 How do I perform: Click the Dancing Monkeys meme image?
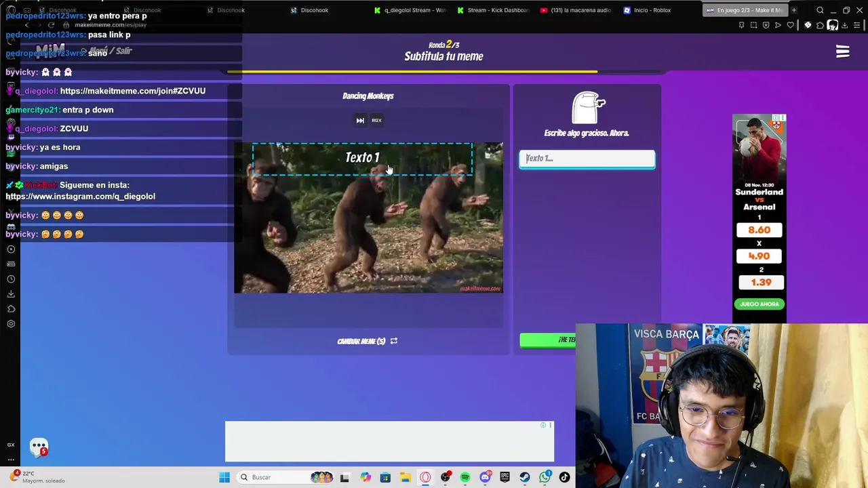click(x=368, y=218)
